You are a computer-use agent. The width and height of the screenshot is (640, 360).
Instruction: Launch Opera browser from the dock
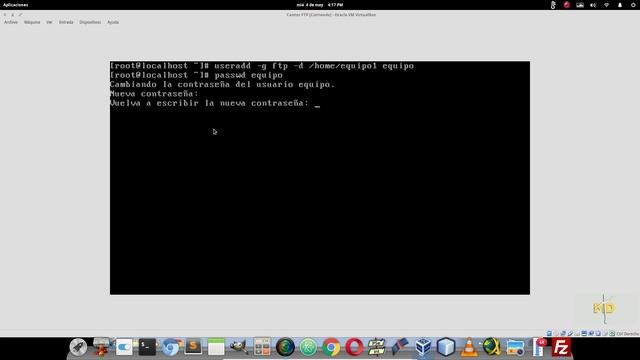(354, 347)
